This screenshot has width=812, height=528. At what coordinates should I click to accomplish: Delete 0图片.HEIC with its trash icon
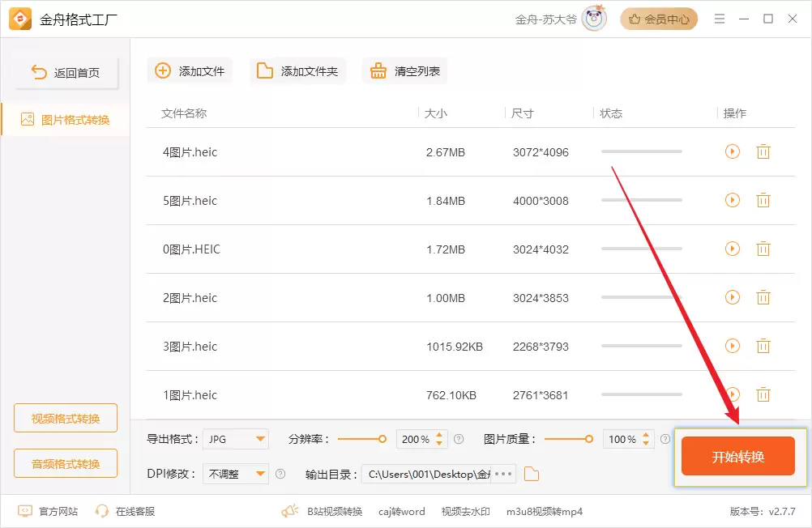pos(763,249)
